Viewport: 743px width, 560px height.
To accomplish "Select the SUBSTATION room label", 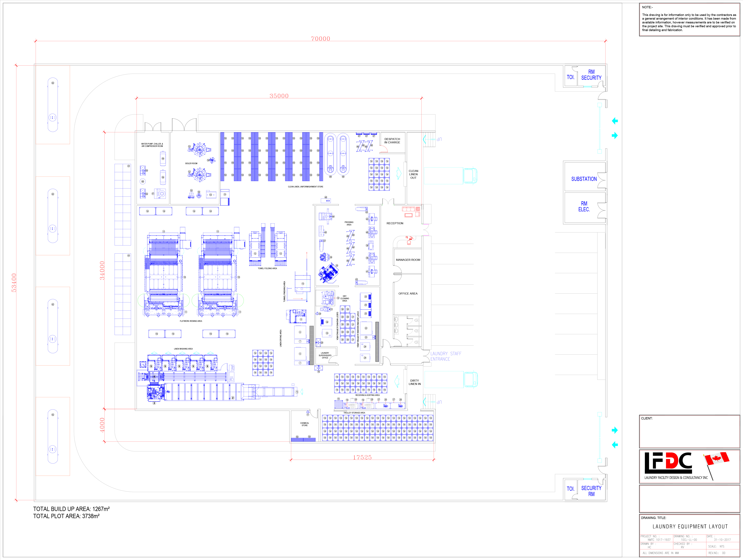I will click(584, 179).
